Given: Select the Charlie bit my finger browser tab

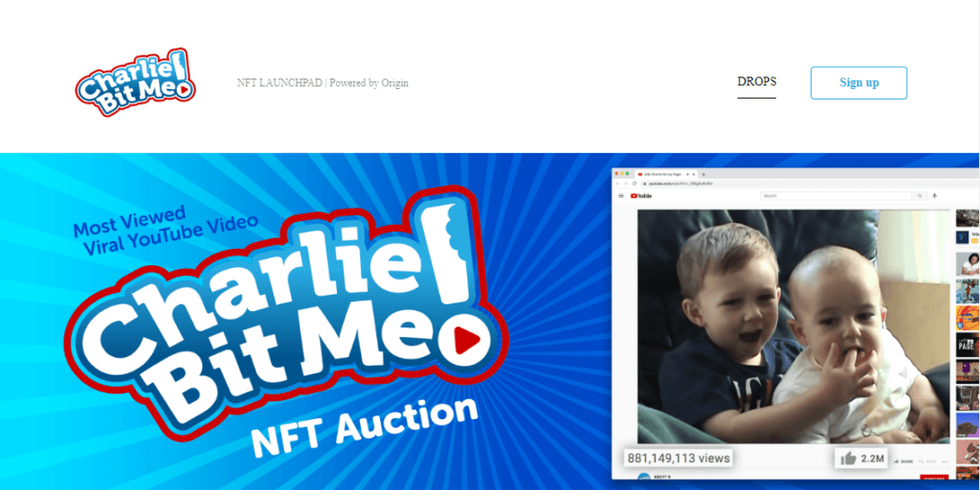Looking at the screenshot, I should pos(666,174).
